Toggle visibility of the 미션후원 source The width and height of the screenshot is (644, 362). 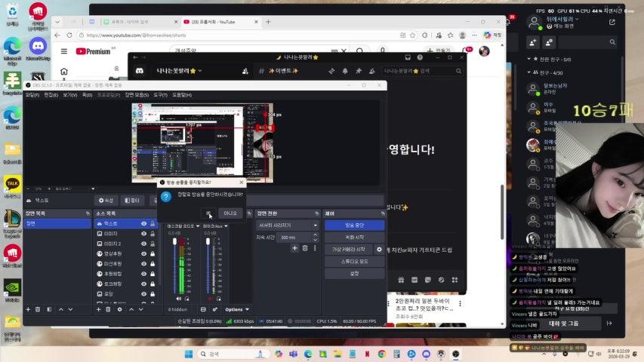pos(143,264)
